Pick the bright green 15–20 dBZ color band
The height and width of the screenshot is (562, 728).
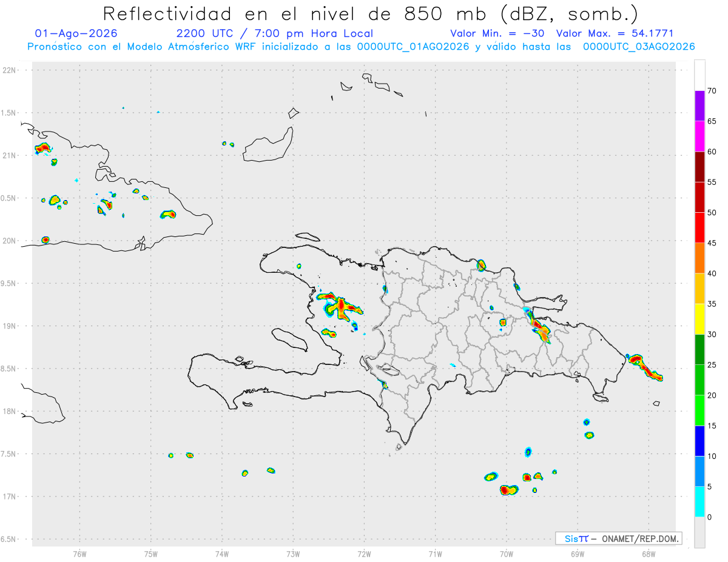point(699,410)
